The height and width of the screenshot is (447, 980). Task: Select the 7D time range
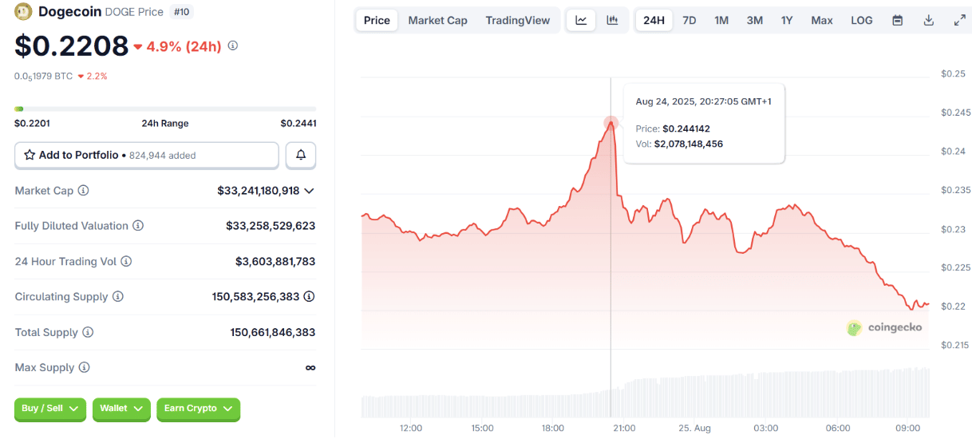pyautogui.click(x=689, y=20)
